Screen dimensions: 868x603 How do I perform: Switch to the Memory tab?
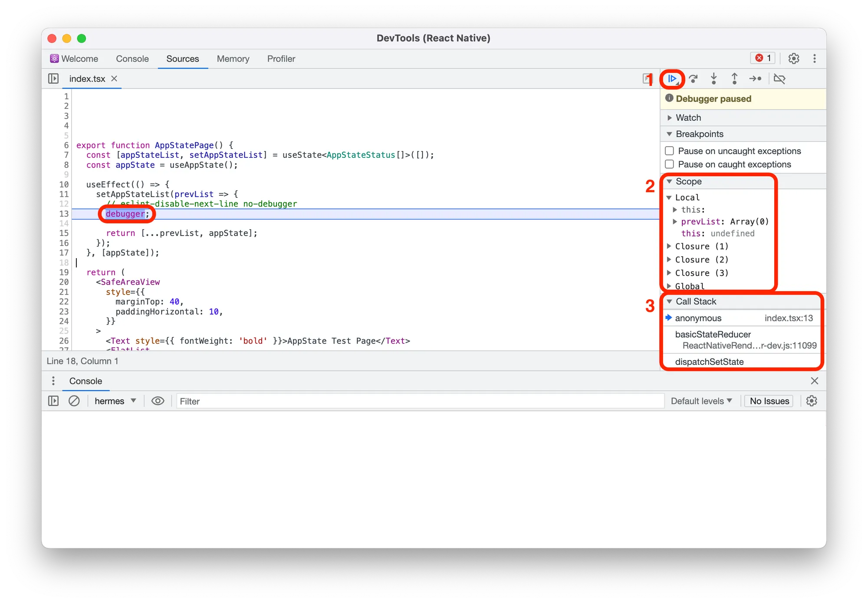(233, 59)
